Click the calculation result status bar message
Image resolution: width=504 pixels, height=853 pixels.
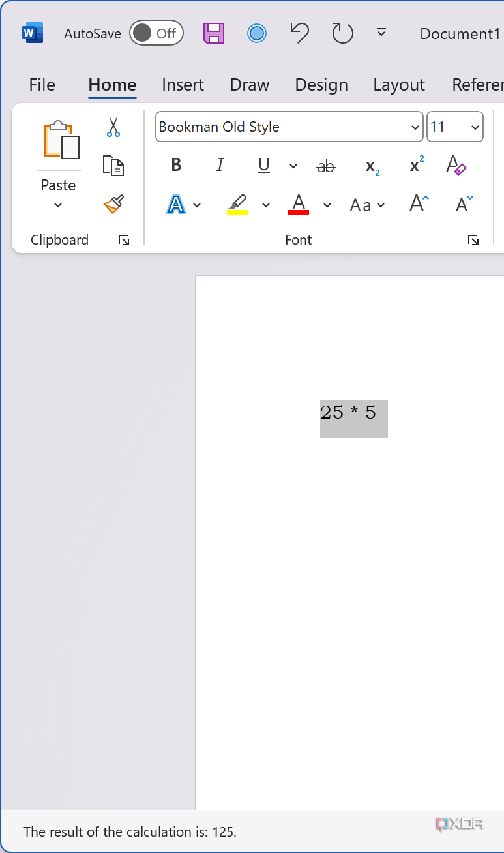130,832
